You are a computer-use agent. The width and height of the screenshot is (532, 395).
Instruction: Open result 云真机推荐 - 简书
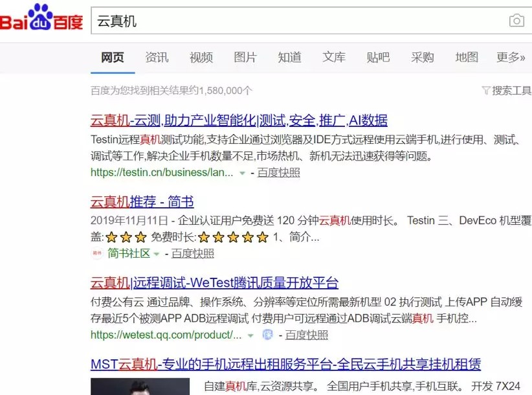coord(142,202)
